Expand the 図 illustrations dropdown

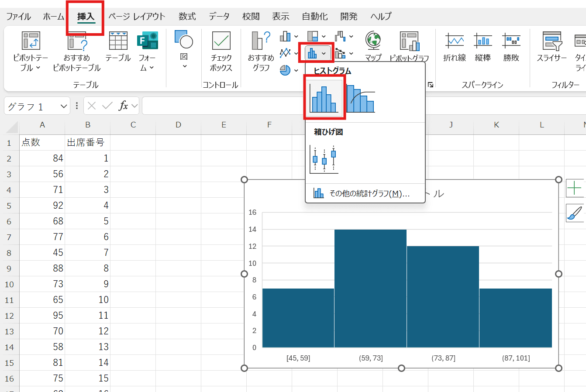click(x=184, y=66)
